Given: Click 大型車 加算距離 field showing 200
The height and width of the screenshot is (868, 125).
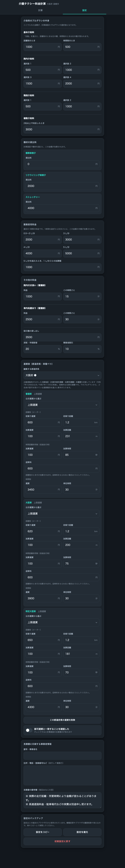Looking at the screenshot, I should point(81,545).
